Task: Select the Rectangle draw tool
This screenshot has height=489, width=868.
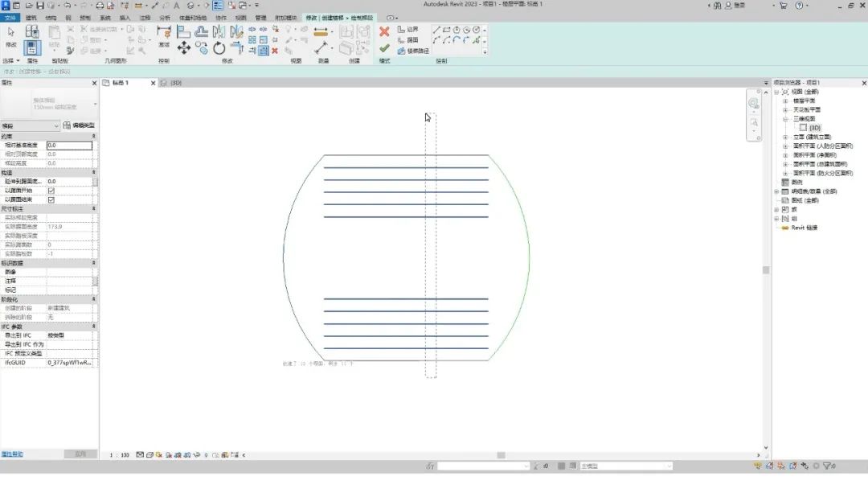Action: click(446, 30)
